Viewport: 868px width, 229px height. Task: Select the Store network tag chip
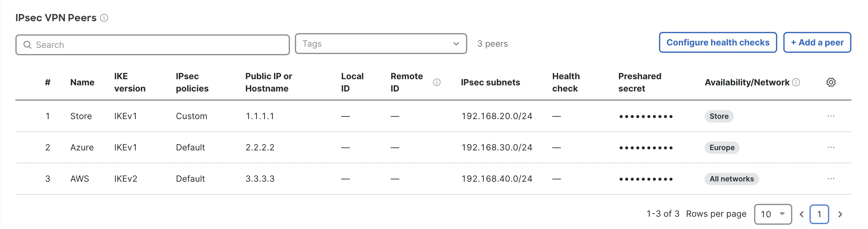coord(719,116)
